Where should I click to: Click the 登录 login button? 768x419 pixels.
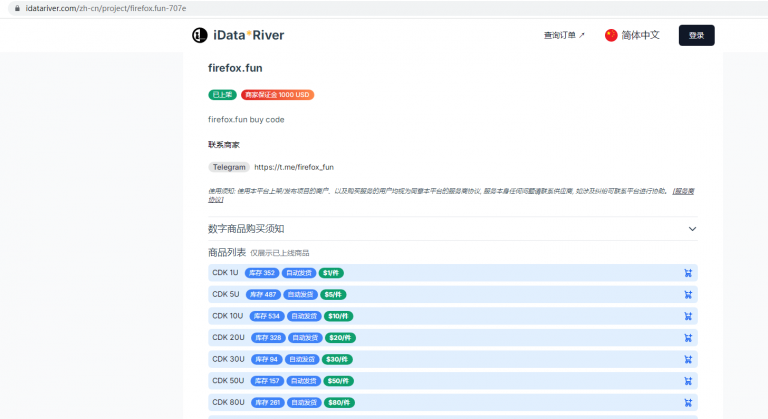[696, 35]
